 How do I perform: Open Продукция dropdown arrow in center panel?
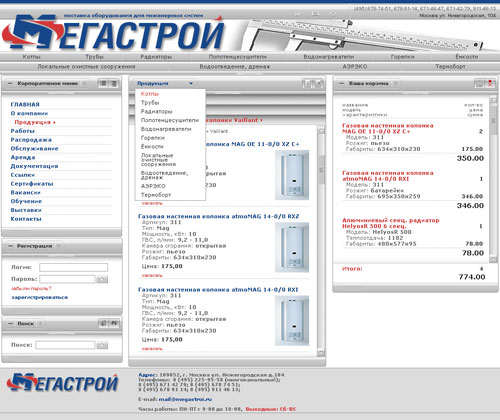click(x=191, y=83)
